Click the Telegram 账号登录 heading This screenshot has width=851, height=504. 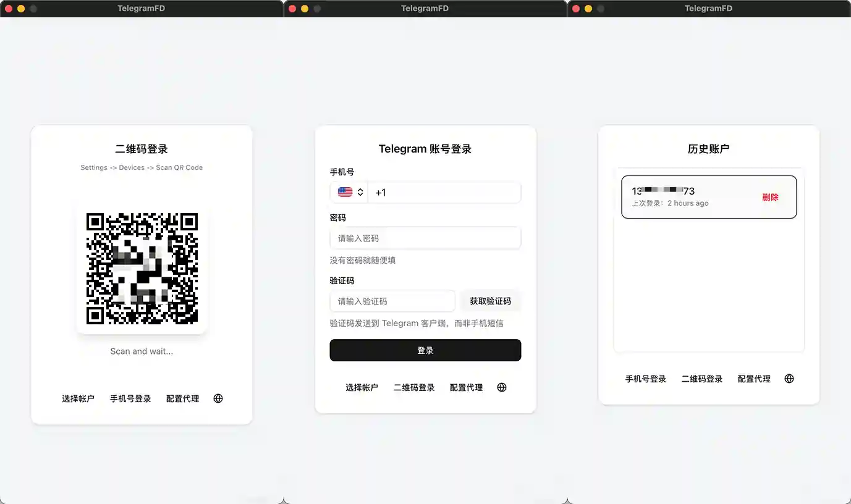coord(425,149)
